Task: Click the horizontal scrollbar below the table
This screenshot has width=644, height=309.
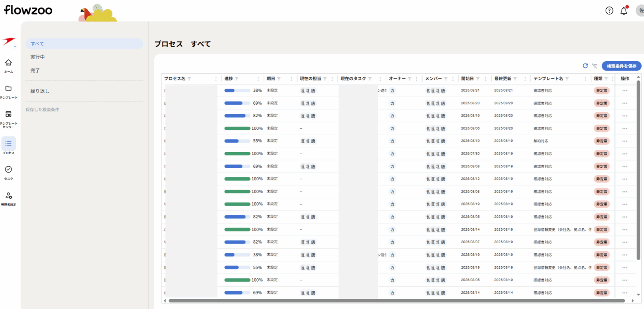Action: click(397, 301)
